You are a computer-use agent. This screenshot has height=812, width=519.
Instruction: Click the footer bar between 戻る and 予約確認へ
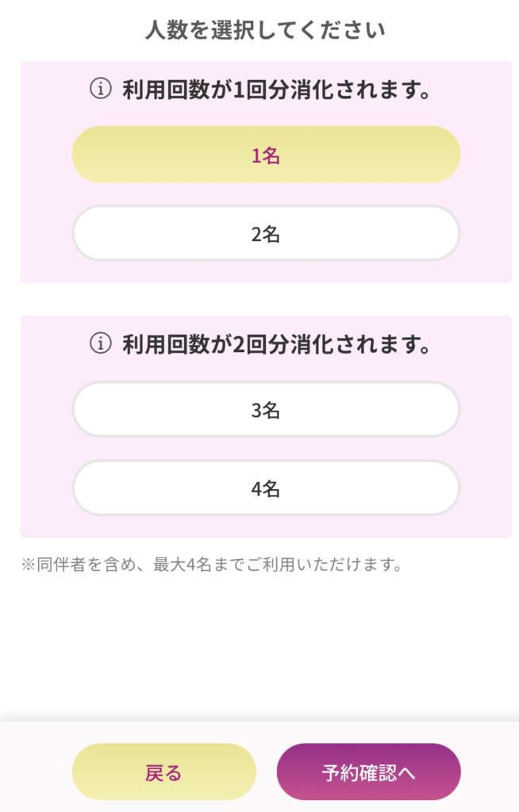pyautogui.click(x=267, y=772)
